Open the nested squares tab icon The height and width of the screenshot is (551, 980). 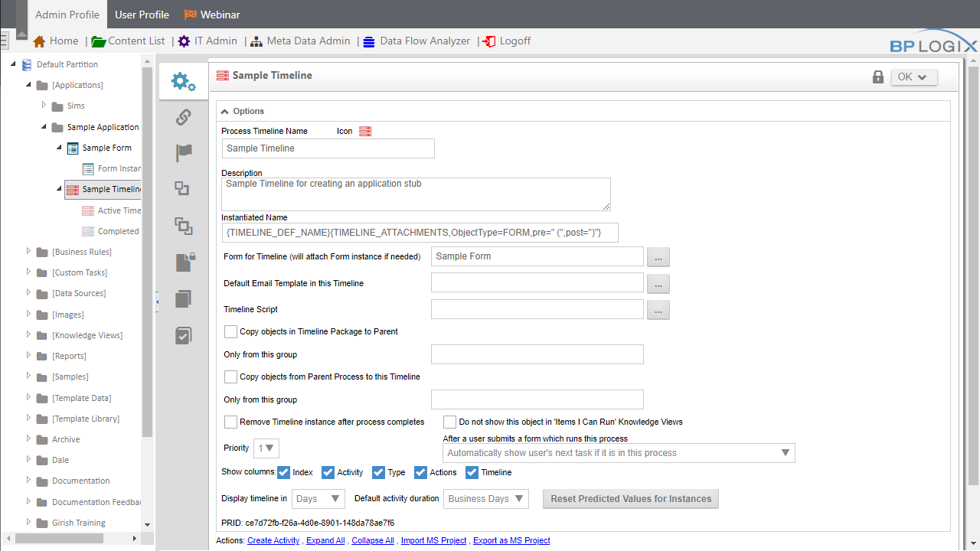[183, 225]
